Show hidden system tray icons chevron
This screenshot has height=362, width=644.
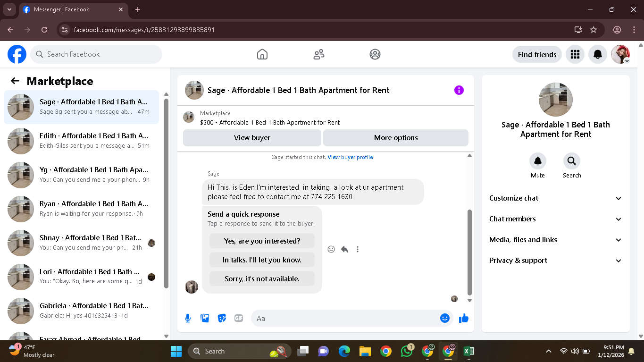click(x=549, y=351)
